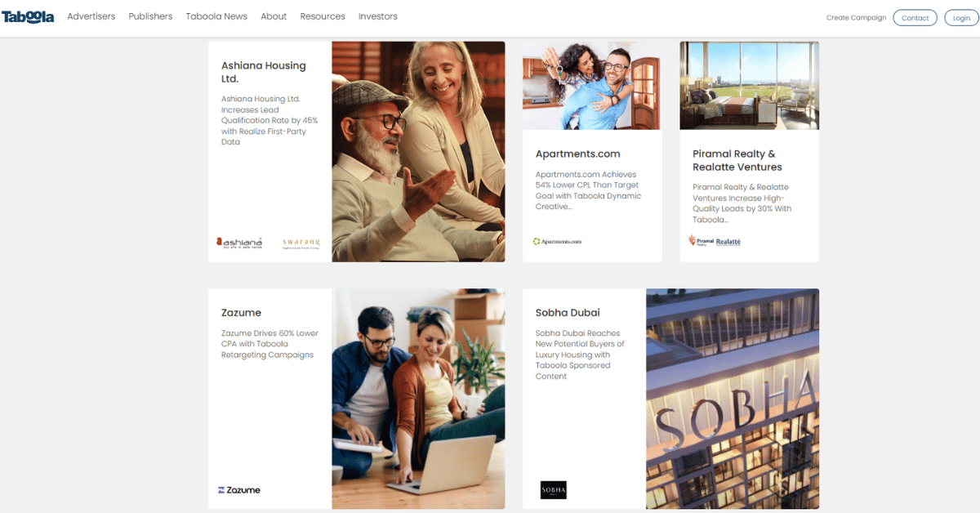The image size is (980, 513).
Task: Open Piramal Realty & Realatte Ventures title
Action: coord(737,160)
